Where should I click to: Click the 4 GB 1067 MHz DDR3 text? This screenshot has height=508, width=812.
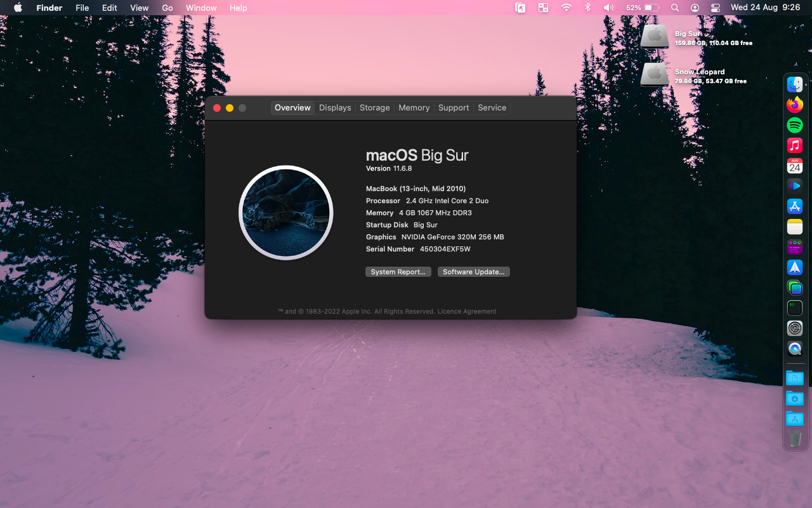pyautogui.click(x=435, y=213)
